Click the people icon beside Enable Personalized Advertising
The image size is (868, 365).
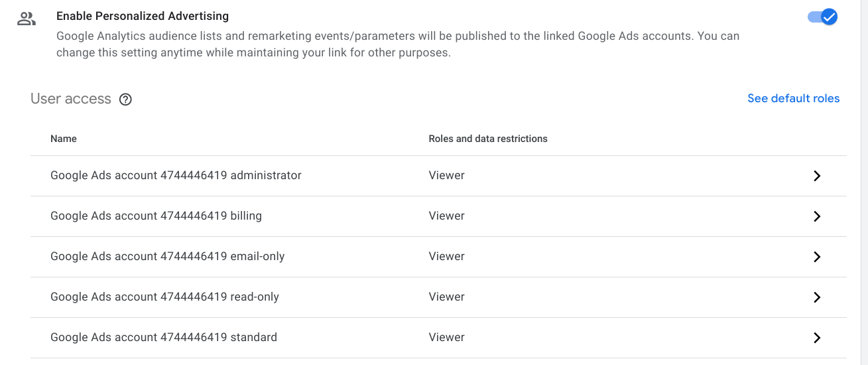coord(27,19)
